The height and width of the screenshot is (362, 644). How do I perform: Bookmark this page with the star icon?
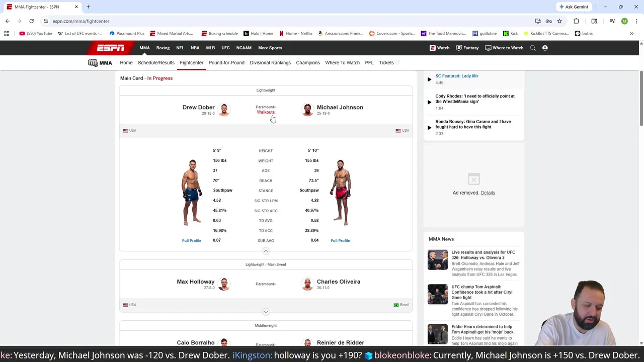pyautogui.click(x=559, y=21)
